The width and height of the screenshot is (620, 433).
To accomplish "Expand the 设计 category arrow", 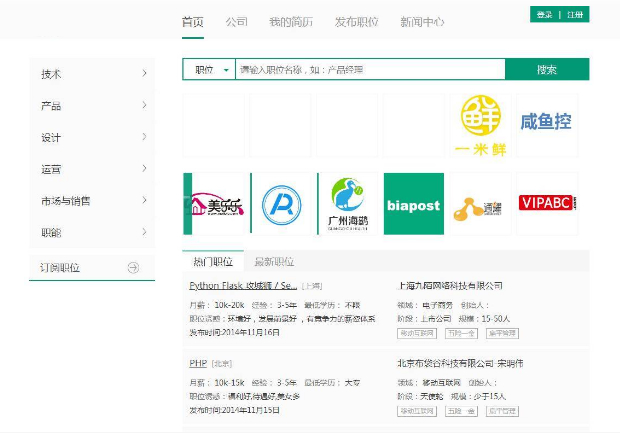I will [144, 137].
